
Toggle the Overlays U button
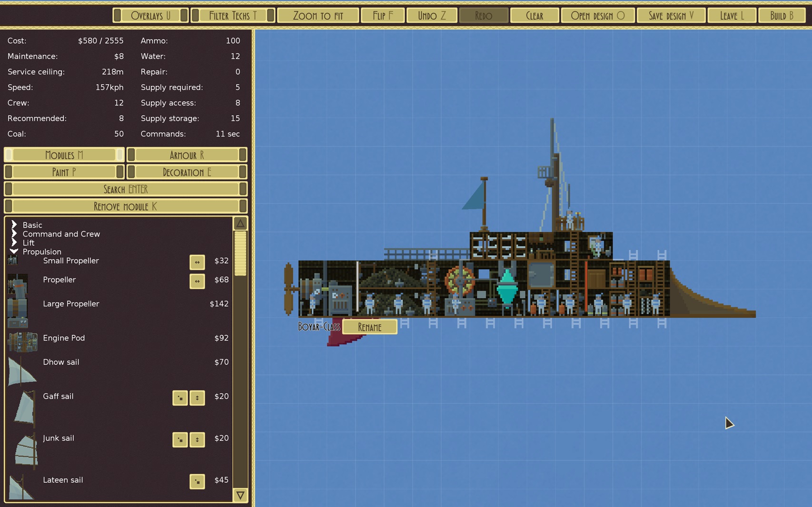coord(150,16)
